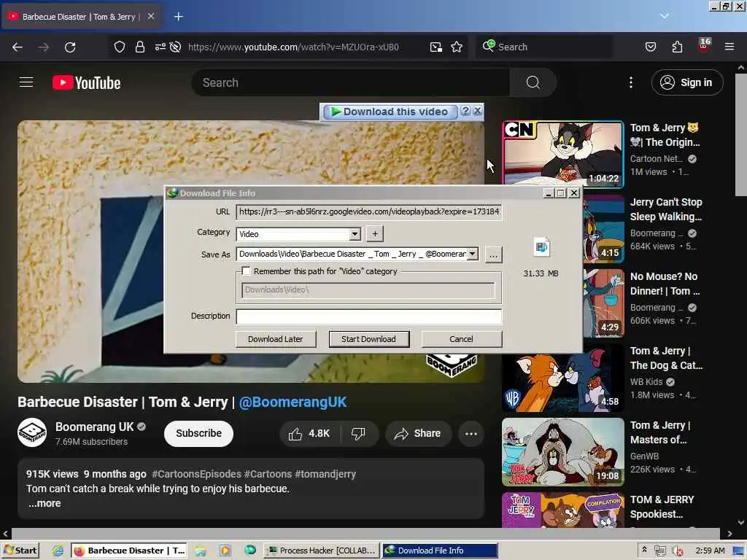Open Internet Explorer from the taskbar
747x560 pixels.
click(x=58, y=551)
